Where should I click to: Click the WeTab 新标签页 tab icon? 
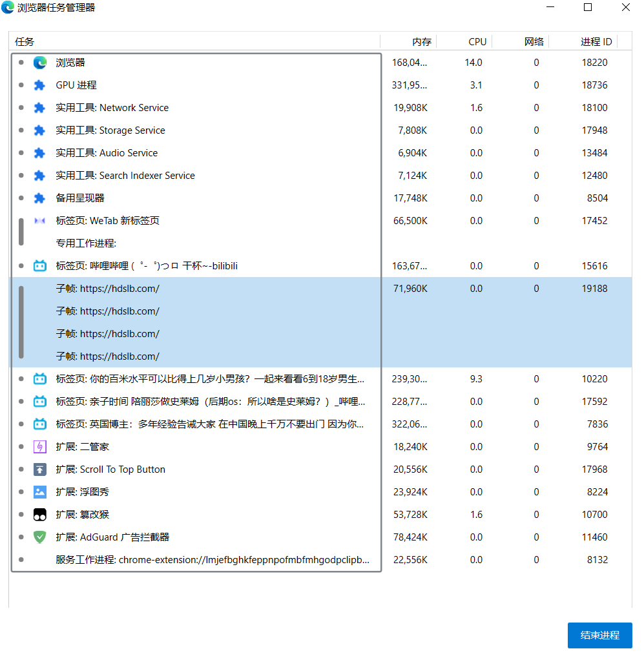[x=40, y=221]
